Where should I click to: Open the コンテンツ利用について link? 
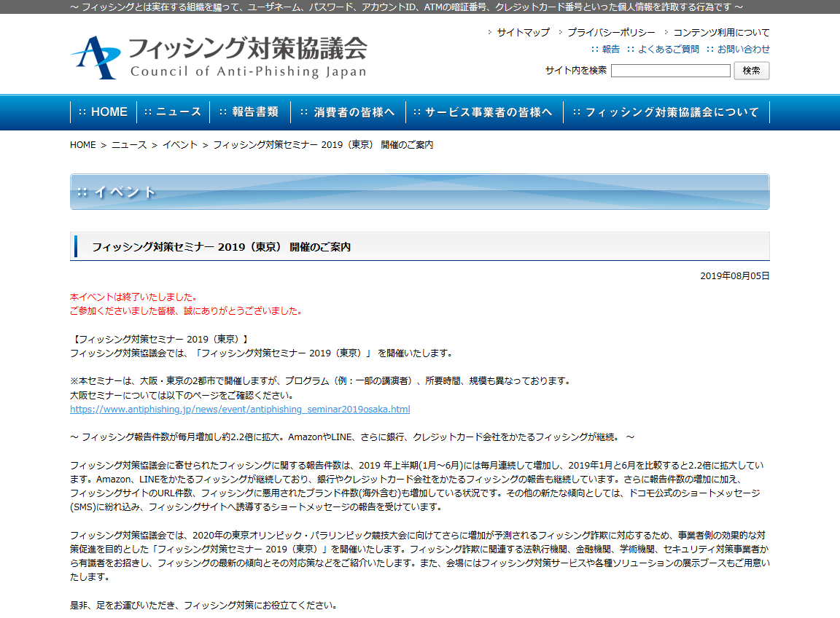point(720,33)
